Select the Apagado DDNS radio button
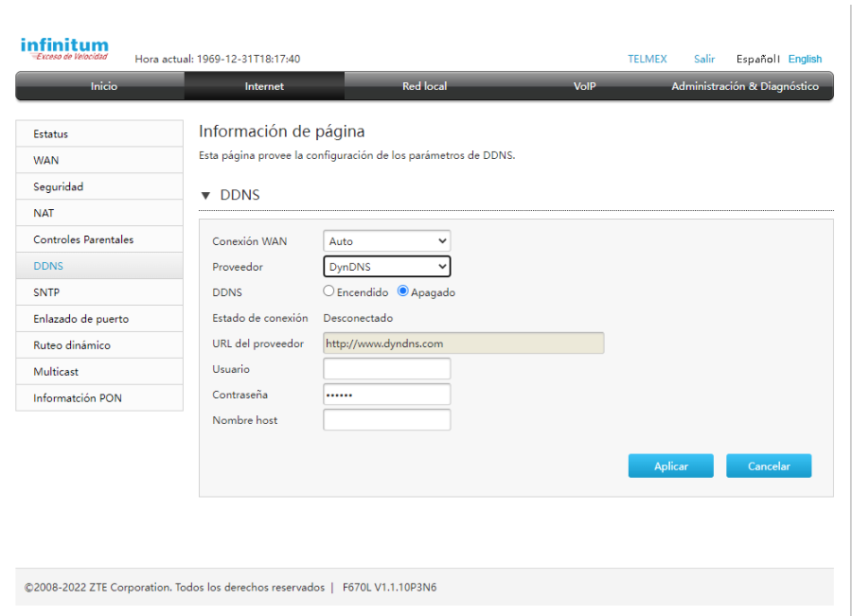Viewport: 852px width, 616px height. click(x=403, y=291)
